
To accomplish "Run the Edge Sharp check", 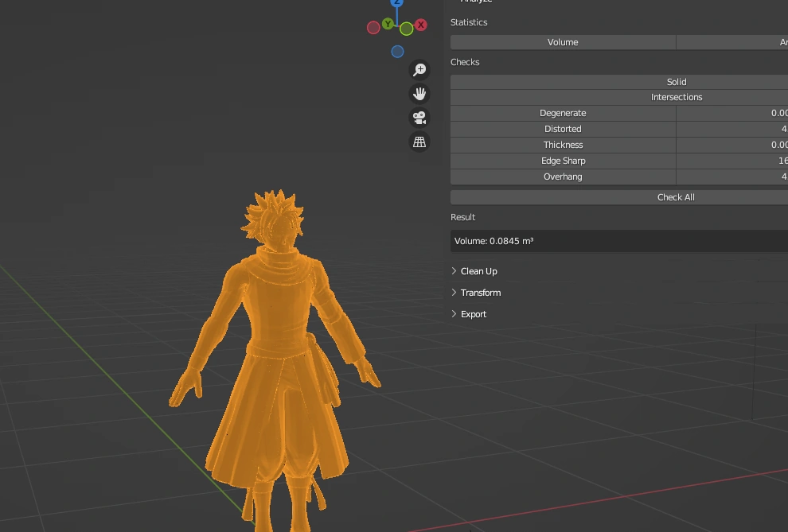I will 563,161.
